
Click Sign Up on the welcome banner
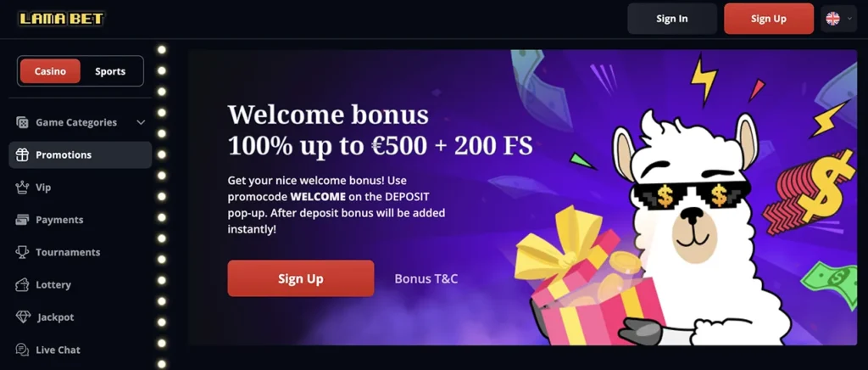click(x=301, y=278)
